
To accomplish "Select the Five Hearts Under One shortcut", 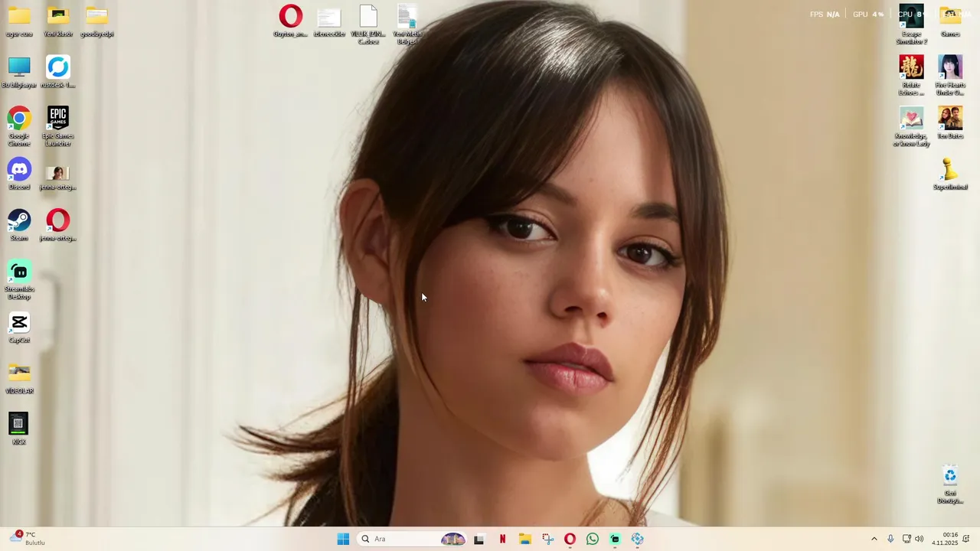I will (x=950, y=76).
